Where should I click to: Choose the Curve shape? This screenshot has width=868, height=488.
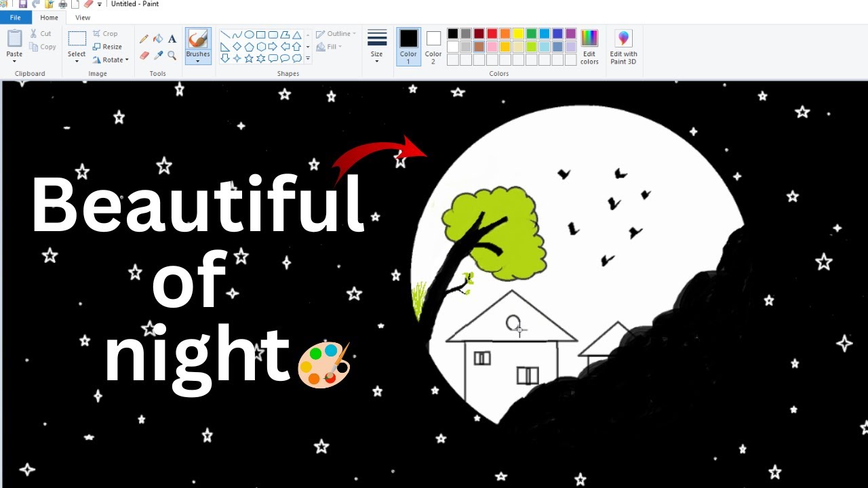[x=237, y=35]
